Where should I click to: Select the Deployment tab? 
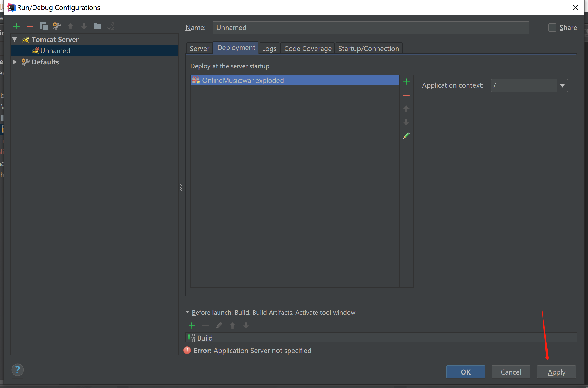click(x=236, y=48)
